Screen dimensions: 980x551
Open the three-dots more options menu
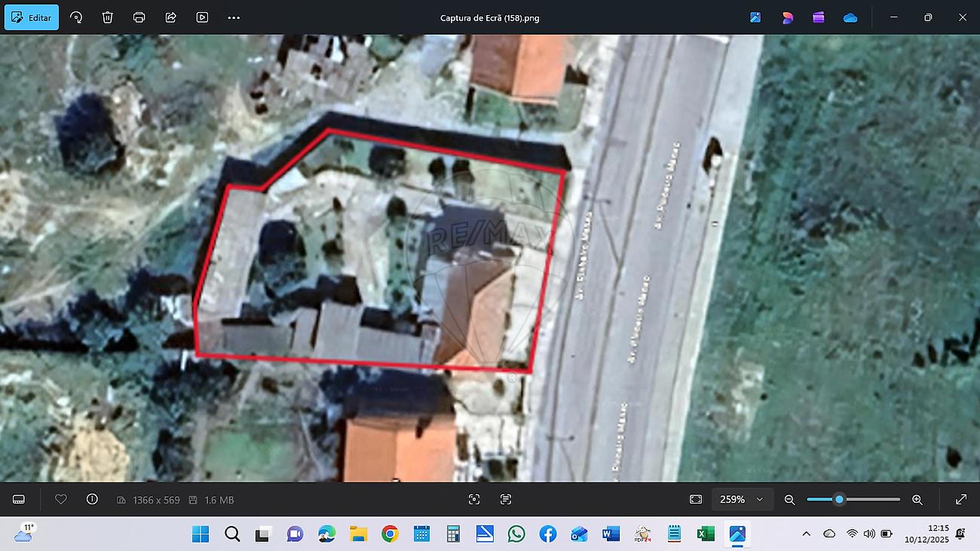(x=234, y=17)
